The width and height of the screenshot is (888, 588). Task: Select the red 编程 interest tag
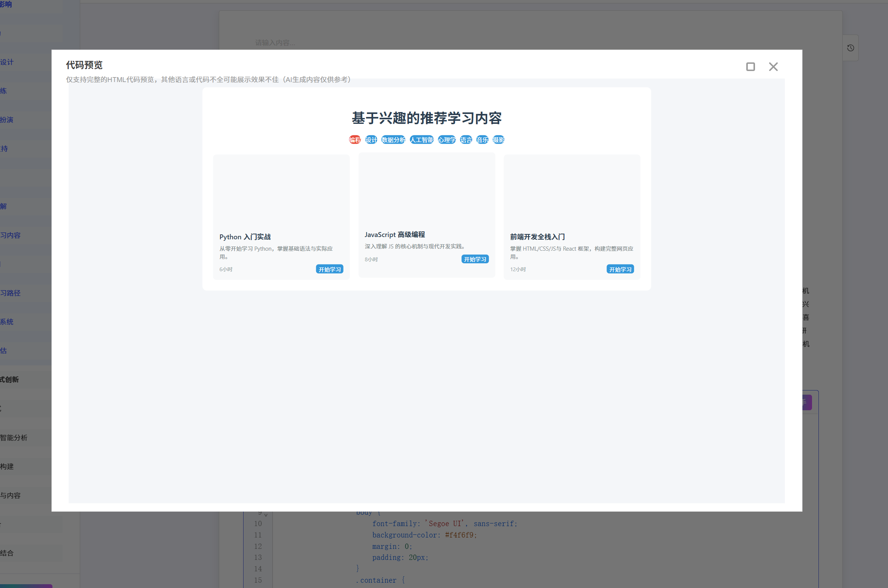pyautogui.click(x=355, y=140)
